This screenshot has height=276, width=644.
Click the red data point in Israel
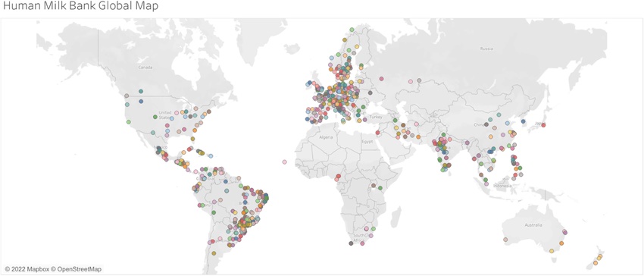pyautogui.click(x=377, y=133)
